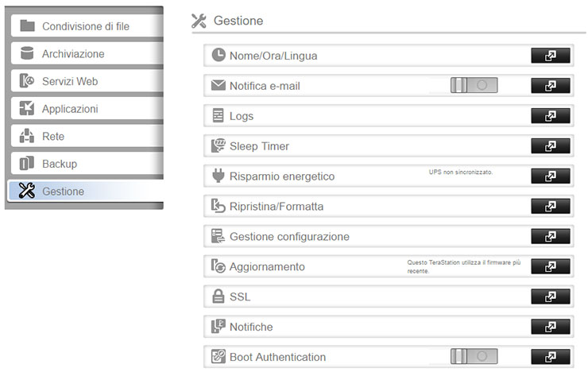Click the Aggiornamento update icon
This screenshot has width=588, height=372.
coord(219,266)
